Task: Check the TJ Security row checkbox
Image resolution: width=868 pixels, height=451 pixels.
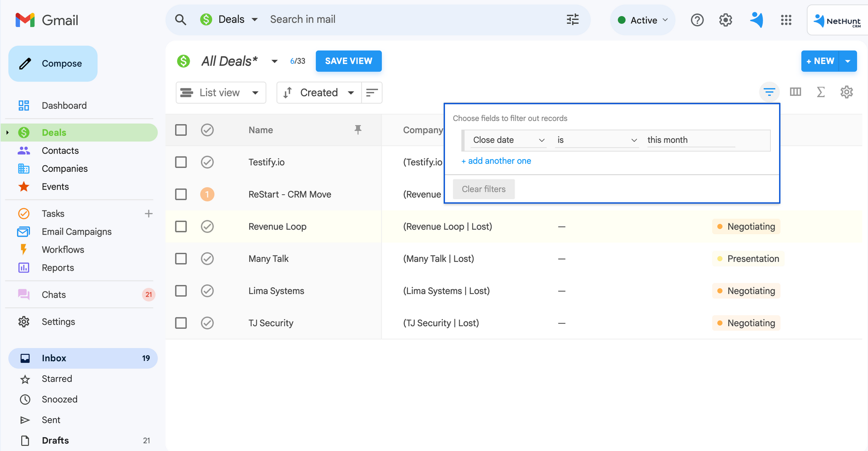Action: coord(181,323)
